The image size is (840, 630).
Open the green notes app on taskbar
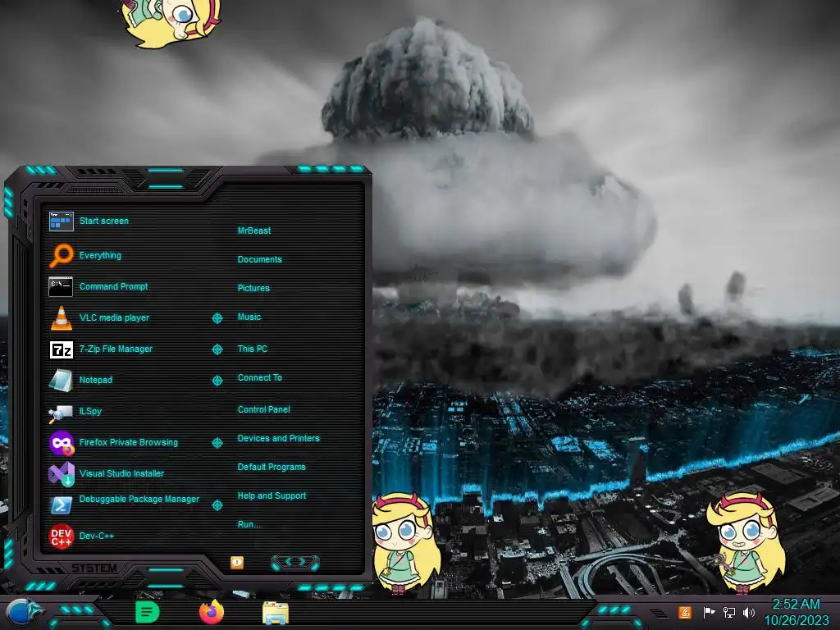(x=148, y=612)
